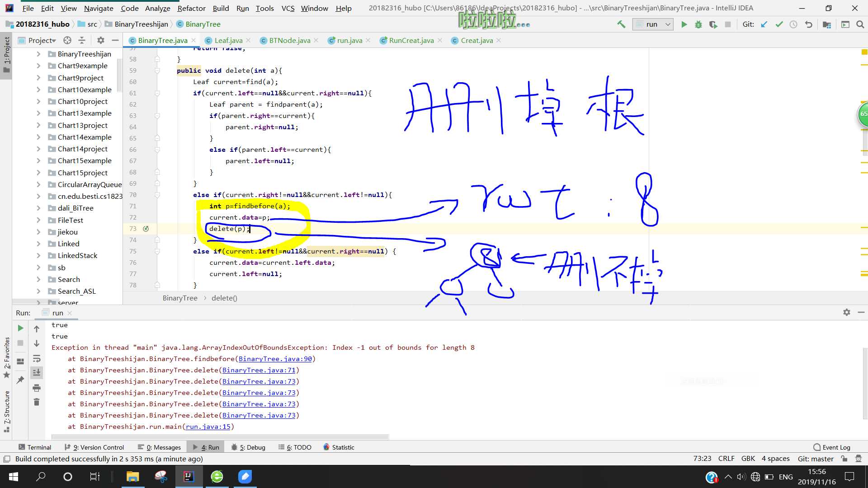868x488 pixels.
Task: Start debugging with the bug icon
Action: click(698, 24)
